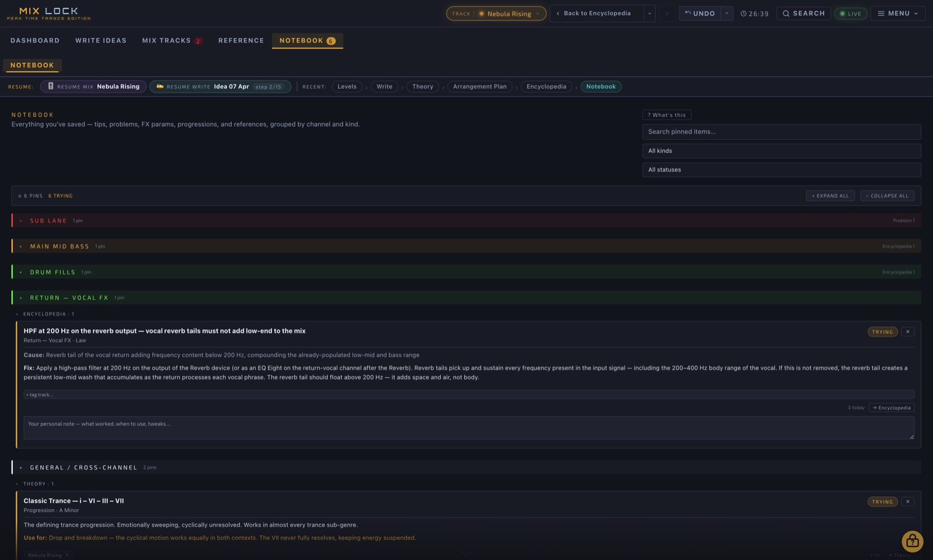Click the forward navigation arrow
933x560 pixels.
coord(667,13)
